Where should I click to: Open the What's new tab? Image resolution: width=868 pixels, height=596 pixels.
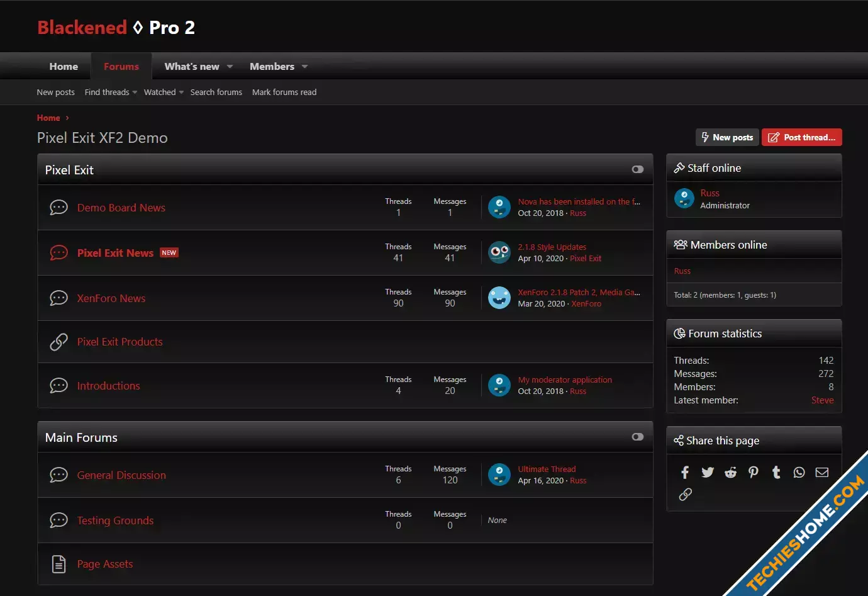[192, 67]
